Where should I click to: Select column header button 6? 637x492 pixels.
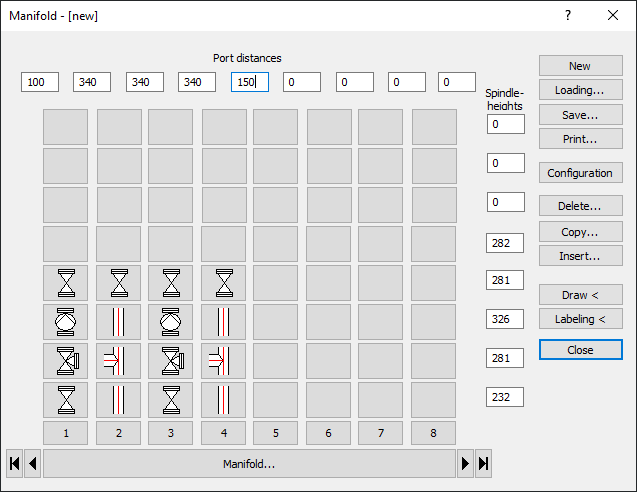(x=328, y=433)
